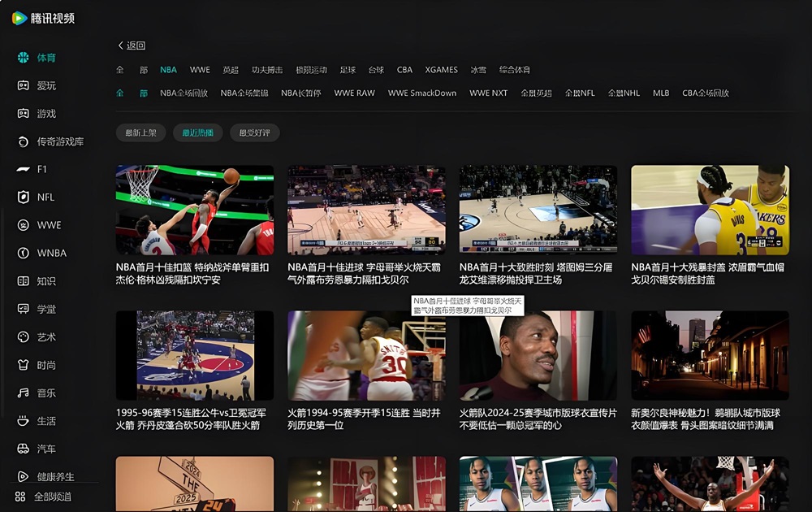Viewport: 812px width, 512px height.
Task: Open the 火箭队2024-25赛季城市版球衣宣传片 title
Action: click(538, 419)
